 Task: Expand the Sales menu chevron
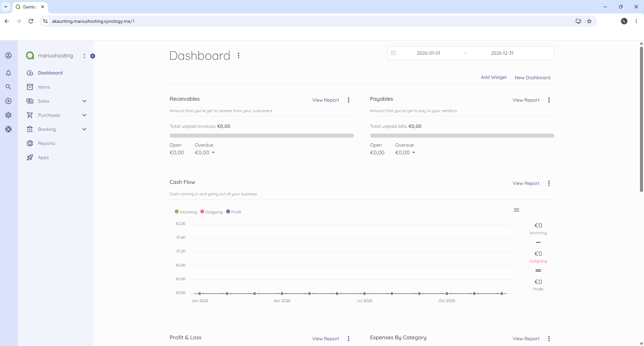pyautogui.click(x=84, y=101)
